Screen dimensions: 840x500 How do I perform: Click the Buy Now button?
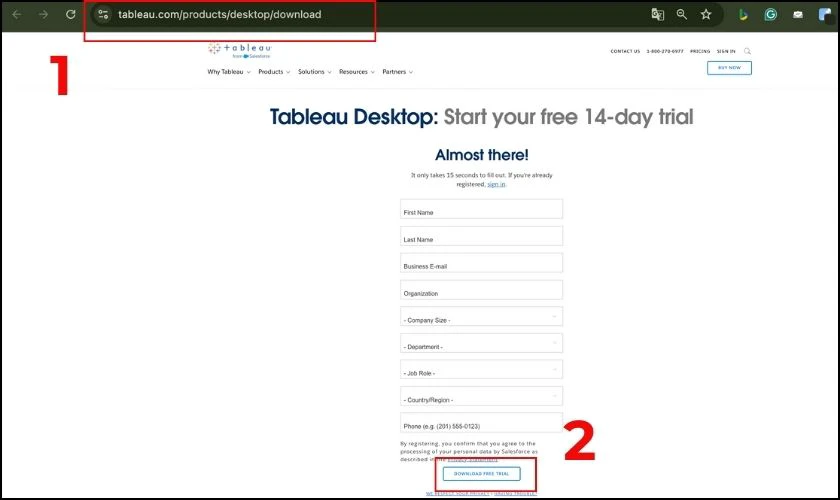(729, 68)
